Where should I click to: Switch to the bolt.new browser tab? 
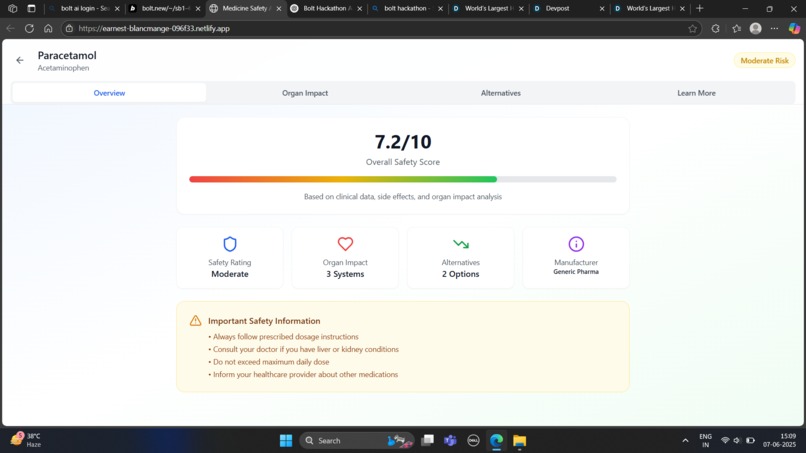(x=163, y=8)
